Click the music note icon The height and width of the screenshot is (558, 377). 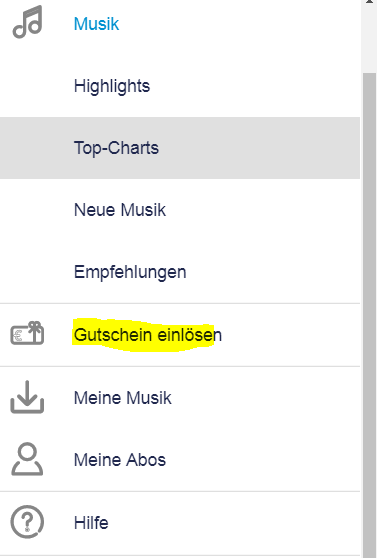27,22
